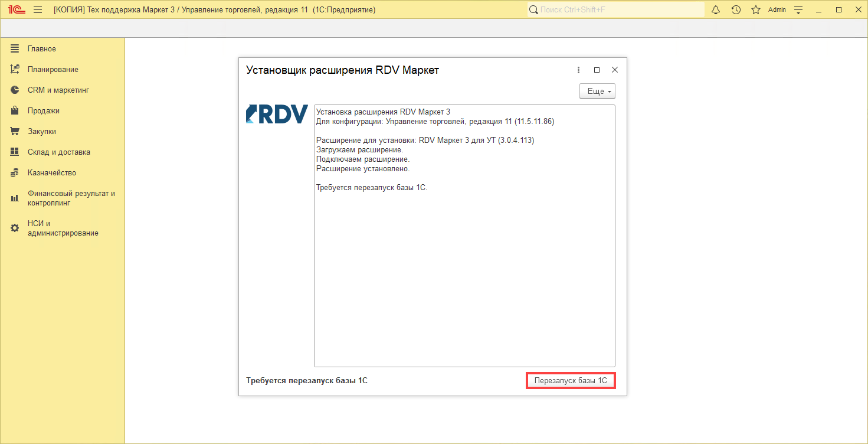Screen dimensions: 868x444
Task: Open the hamburger main menu
Action: (38, 10)
